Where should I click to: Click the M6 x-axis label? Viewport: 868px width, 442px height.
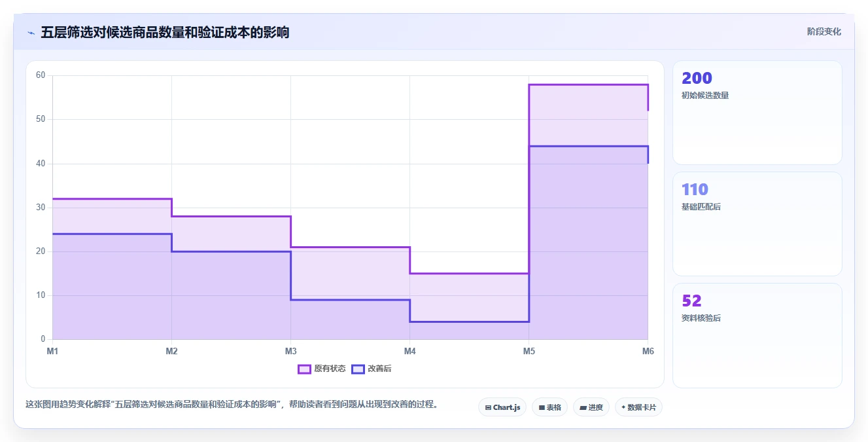coord(648,352)
